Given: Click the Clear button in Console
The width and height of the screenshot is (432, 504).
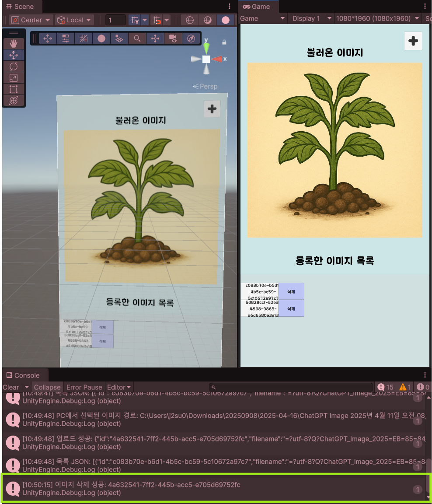Looking at the screenshot, I should click(x=11, y=387).
